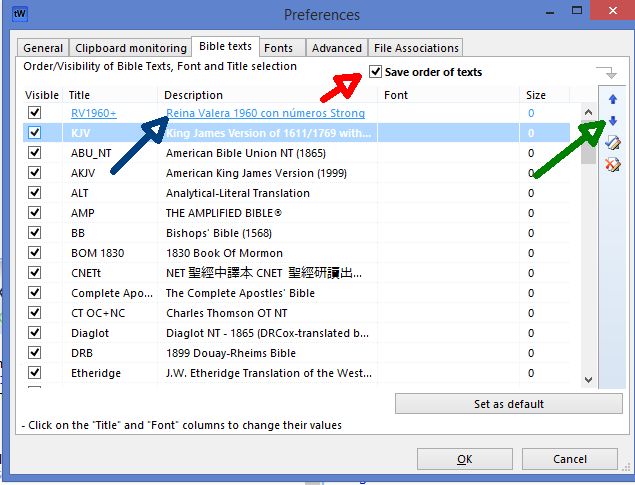Image resolution: width=635 pixels, height=485 pixels.
Task: Toggle Visible checkbox for Complete Apostles' Bible
Action: 34,292
